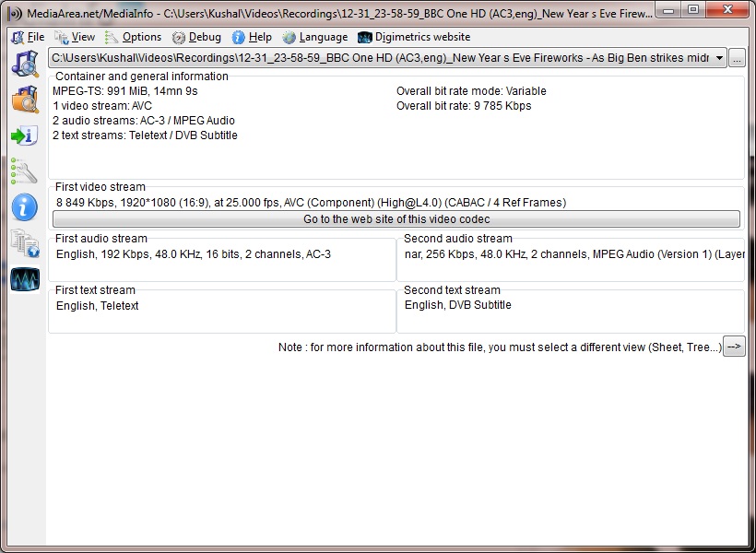Open the Debug menu
This screenshot has width=756, height=553.
[196, 37]
